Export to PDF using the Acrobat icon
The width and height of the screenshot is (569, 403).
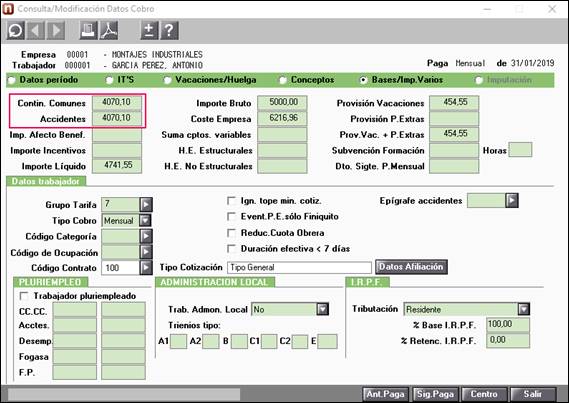tap(109, 30)
